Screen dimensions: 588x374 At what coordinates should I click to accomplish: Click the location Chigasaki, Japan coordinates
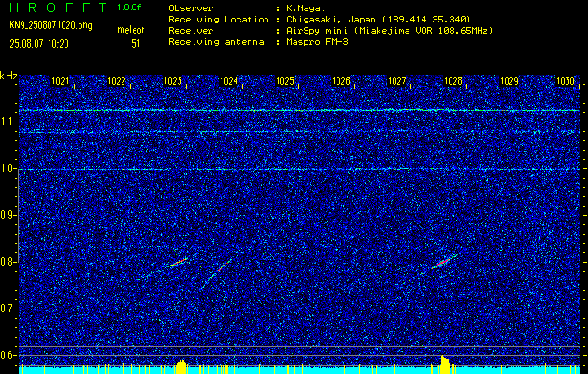378,20
